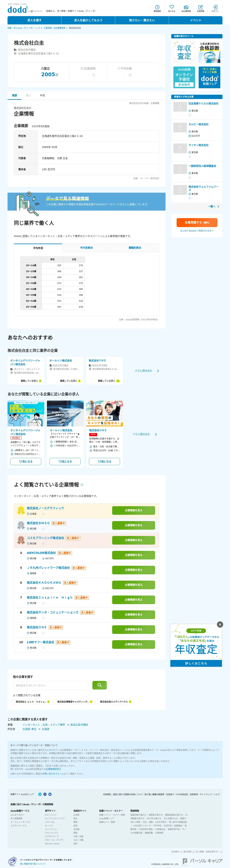Open the Facebook share icon in footer

pos(45,794)
